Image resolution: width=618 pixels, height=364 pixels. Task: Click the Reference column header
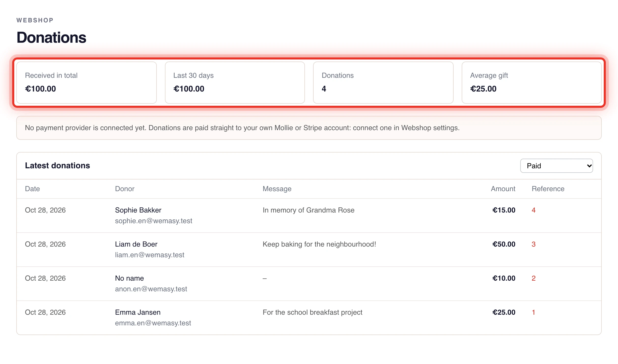click(x=548, y=189)
